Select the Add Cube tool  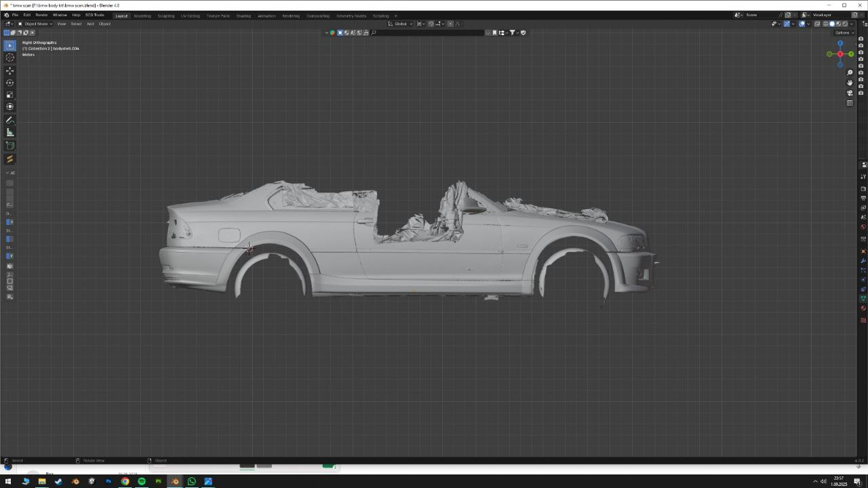pos(9,146)
